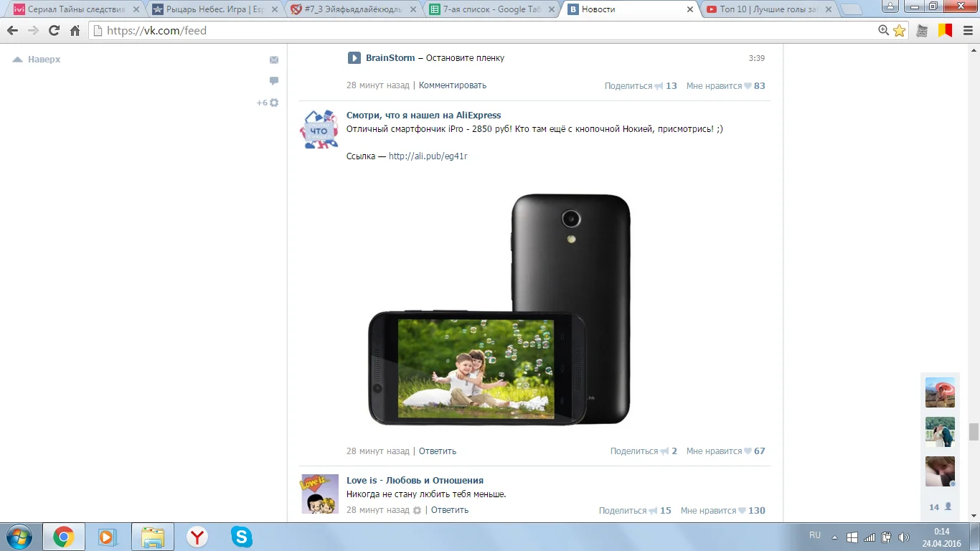Click the zoom magnifier in the address bar
Viewport: 980px width, 551px height.
[884, 31]
